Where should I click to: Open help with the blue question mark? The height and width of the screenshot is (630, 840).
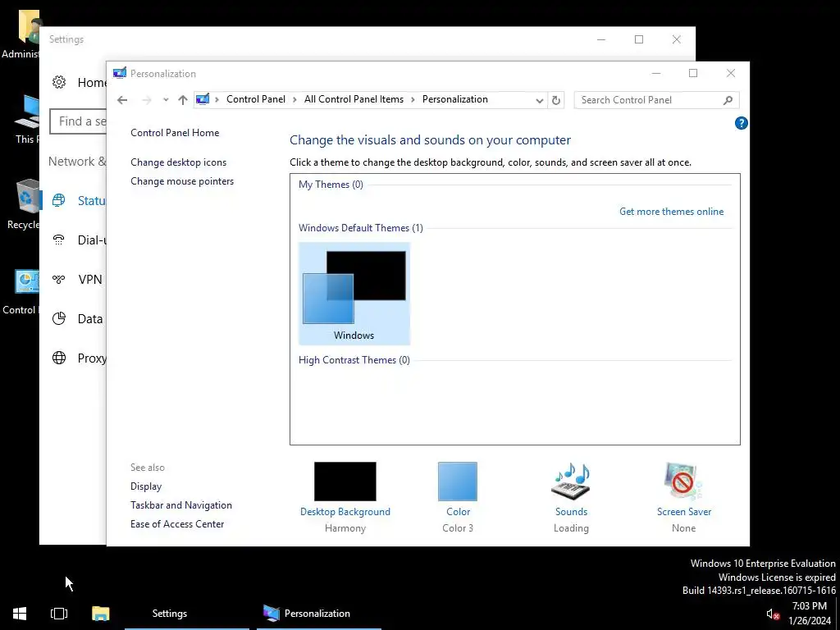[x=741, y=123]
